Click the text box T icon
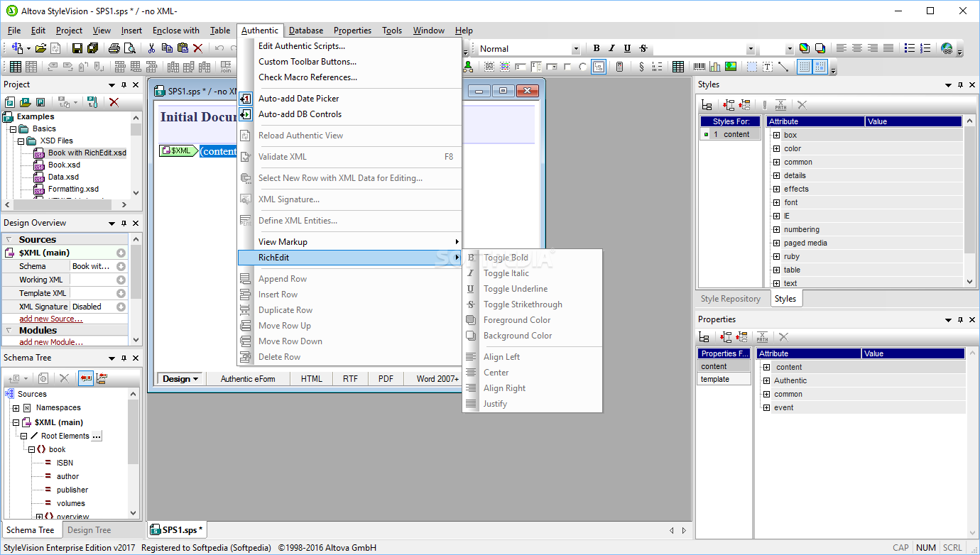Viewport: 980px width, 555px height. [x=768, y=67]
